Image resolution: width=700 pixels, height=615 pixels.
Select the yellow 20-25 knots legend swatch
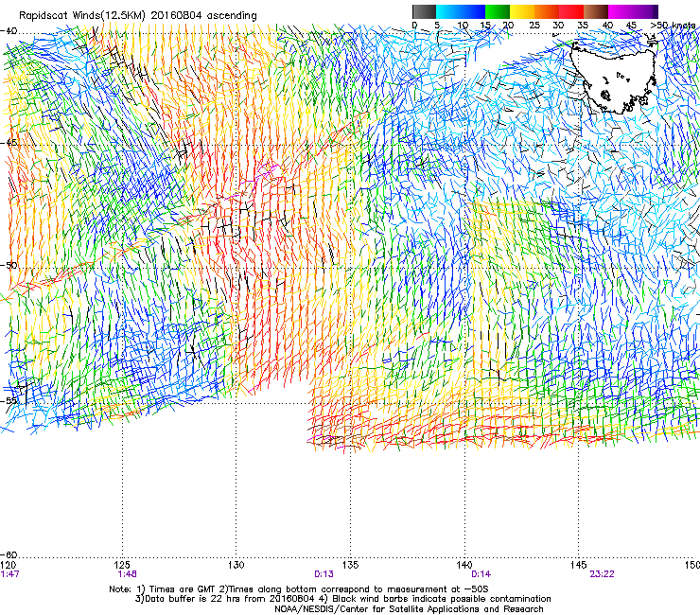[x=522, y=11]
